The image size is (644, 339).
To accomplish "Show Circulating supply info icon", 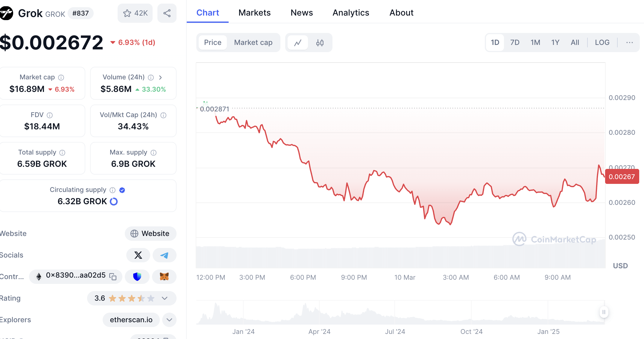I will coord(113,190).
